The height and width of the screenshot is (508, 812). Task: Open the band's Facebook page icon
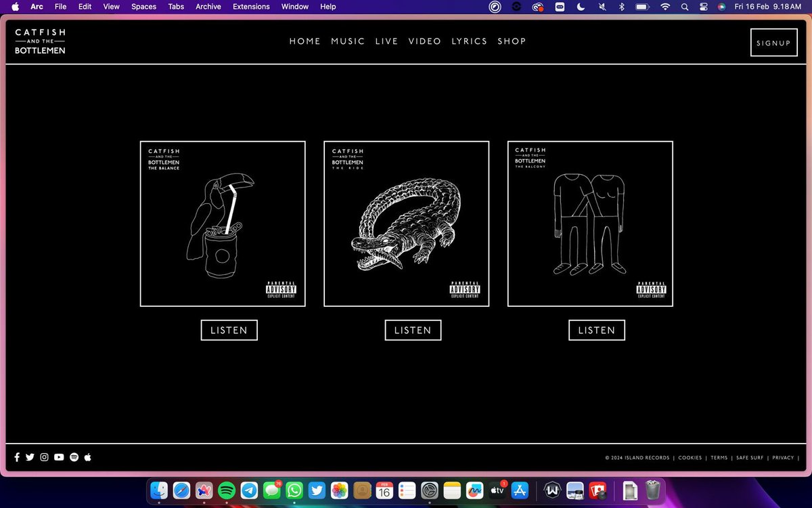17,457
